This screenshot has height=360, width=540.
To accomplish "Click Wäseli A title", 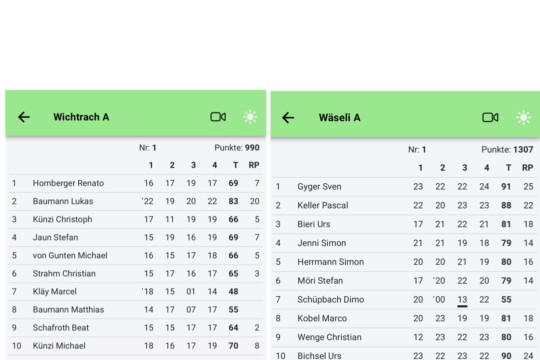I will [x=340, y=118].
